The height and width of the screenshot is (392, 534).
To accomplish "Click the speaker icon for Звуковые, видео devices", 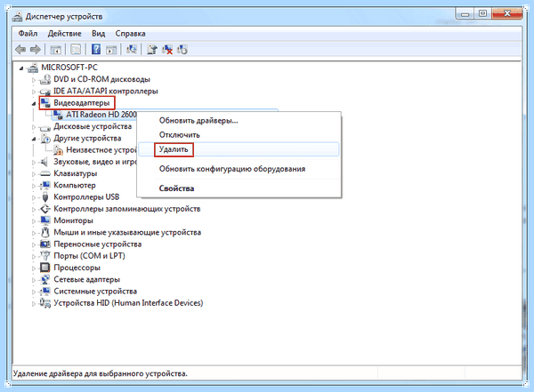I will tap(44, 162).
